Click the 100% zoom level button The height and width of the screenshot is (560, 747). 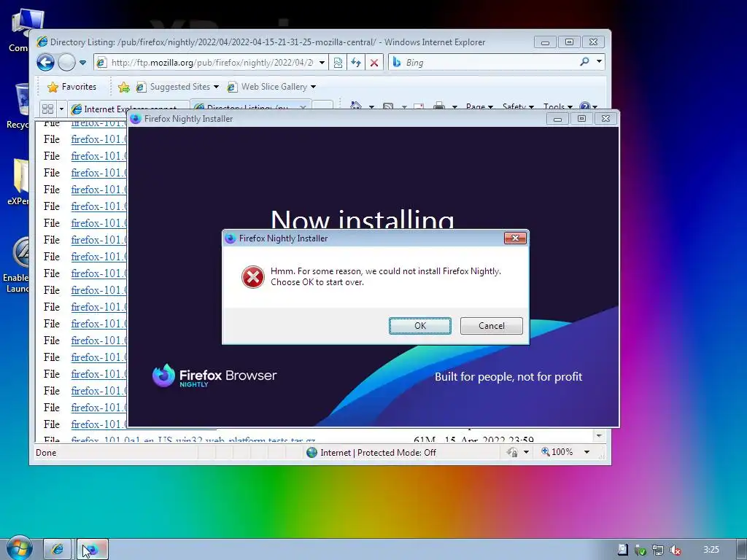pyautogui.click(x=557, y=452)
